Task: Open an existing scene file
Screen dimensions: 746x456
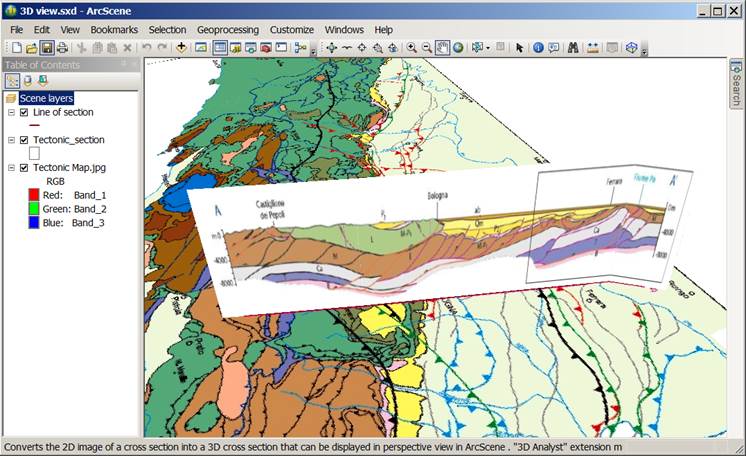Action: pos(31,48)
